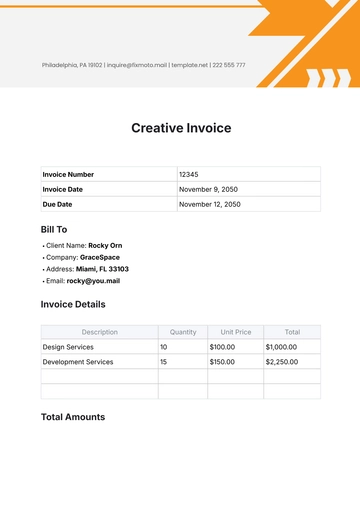Image resolution: width=360 pixels, height=509 pixels.
Task: Click the unit price '$150.00'
Action: coord(222,362)
